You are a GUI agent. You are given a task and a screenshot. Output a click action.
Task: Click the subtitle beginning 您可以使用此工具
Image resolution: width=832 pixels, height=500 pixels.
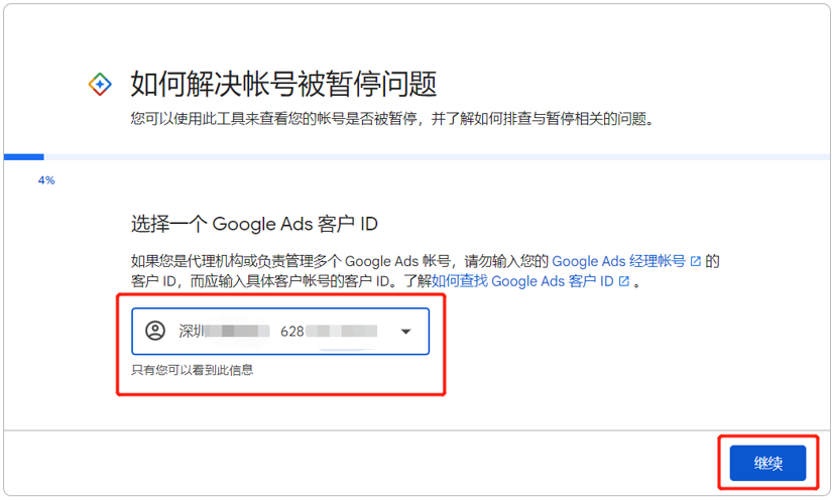[x=392, y=118]
